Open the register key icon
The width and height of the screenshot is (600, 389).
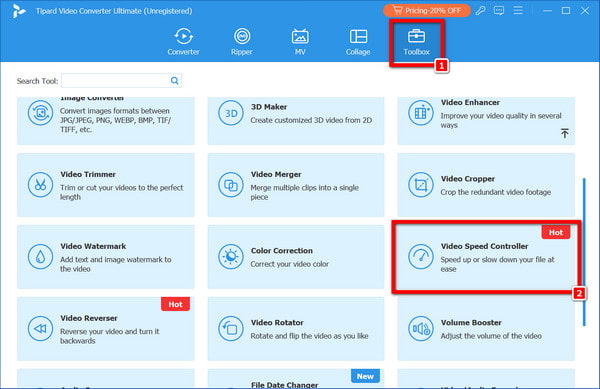tap(480, 11)
